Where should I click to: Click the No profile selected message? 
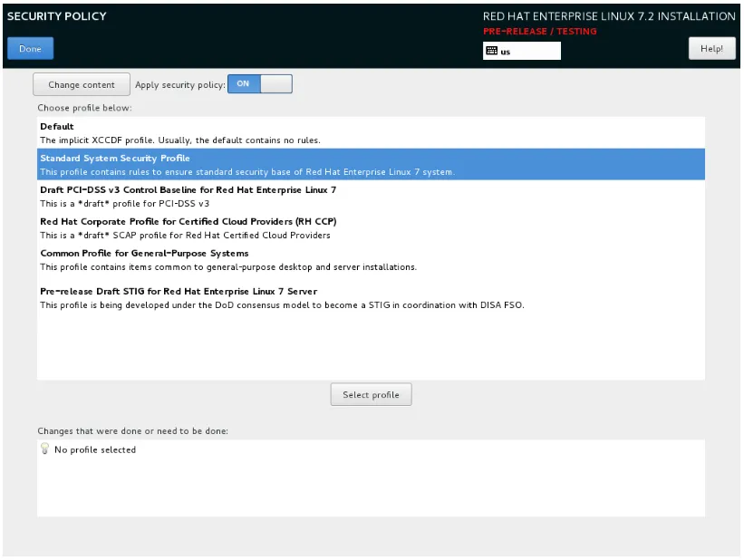pyautogui.click(x=95, y=450)
